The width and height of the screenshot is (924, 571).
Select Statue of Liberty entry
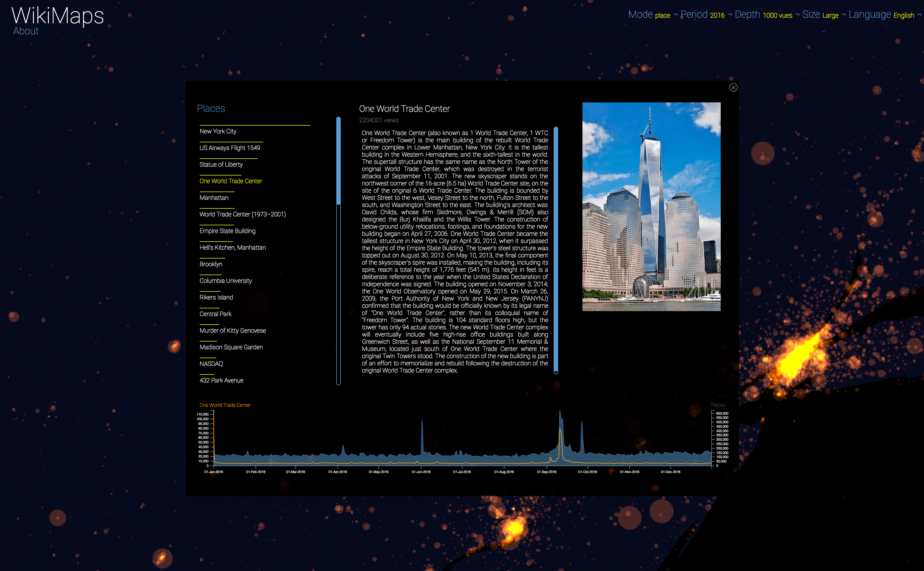click(221, 165)
